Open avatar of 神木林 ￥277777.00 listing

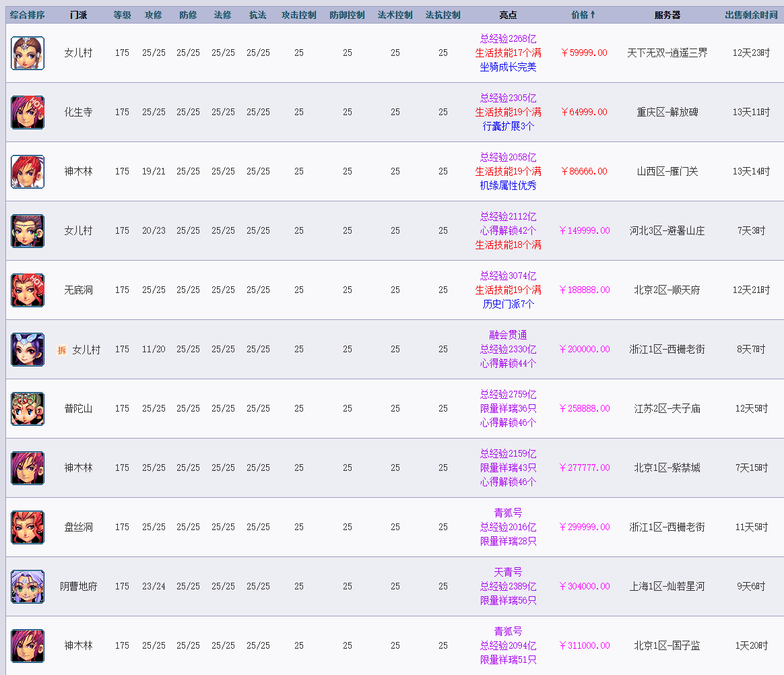click(28, 468)
